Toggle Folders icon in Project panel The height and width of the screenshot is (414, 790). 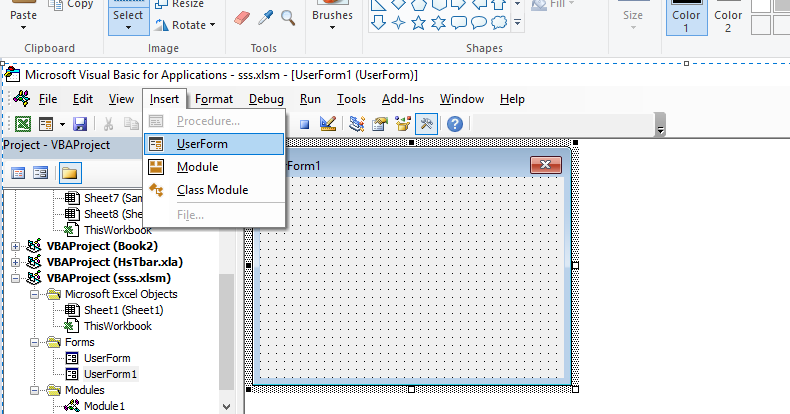pos(70,173)
